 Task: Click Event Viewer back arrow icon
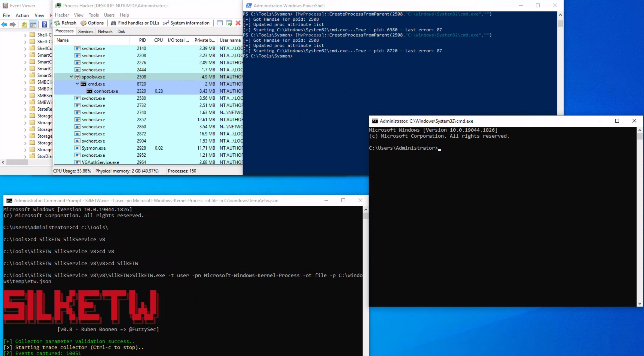coord(4,24)
